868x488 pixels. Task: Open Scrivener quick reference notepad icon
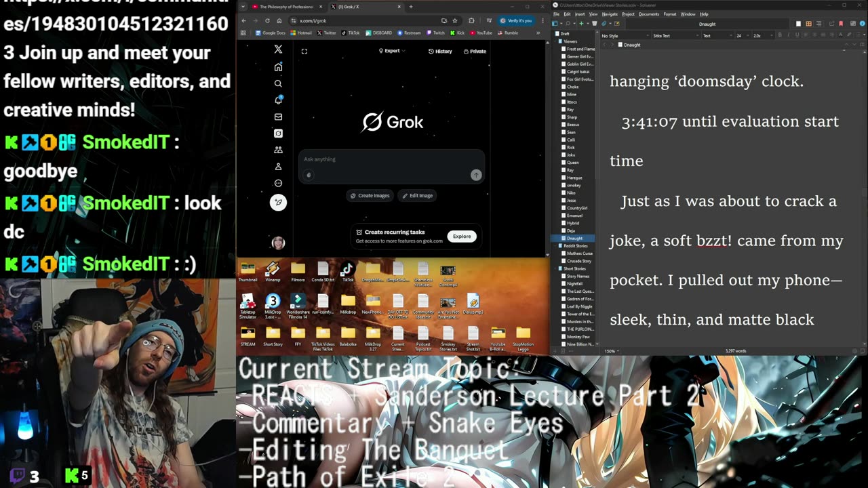click(x=616, y=24)
